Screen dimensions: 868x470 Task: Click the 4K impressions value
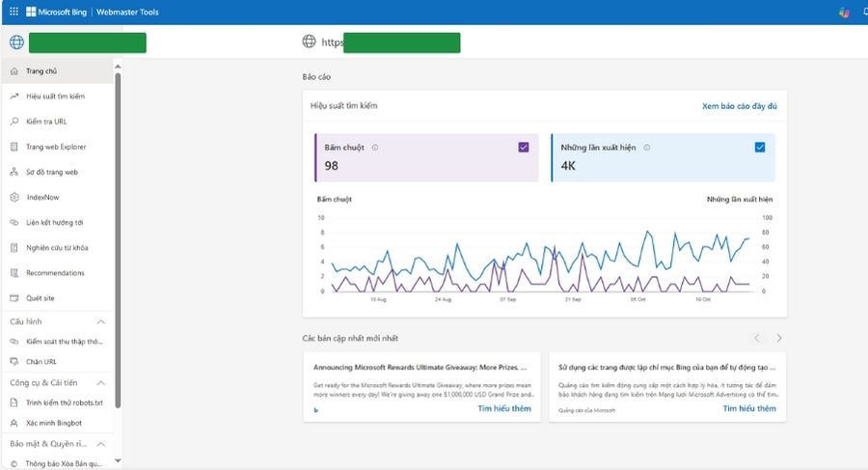(x=568, y=166)
